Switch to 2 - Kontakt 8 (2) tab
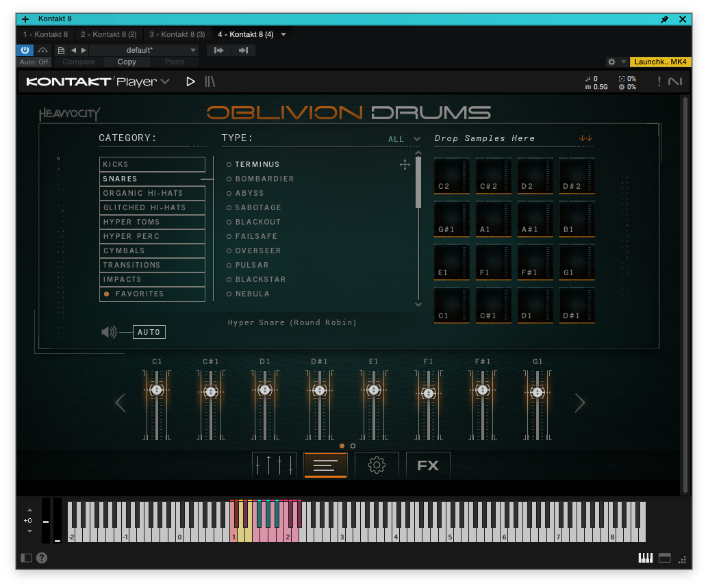The image size is (708, 588). pyautogui.click(x=108, y=34)
